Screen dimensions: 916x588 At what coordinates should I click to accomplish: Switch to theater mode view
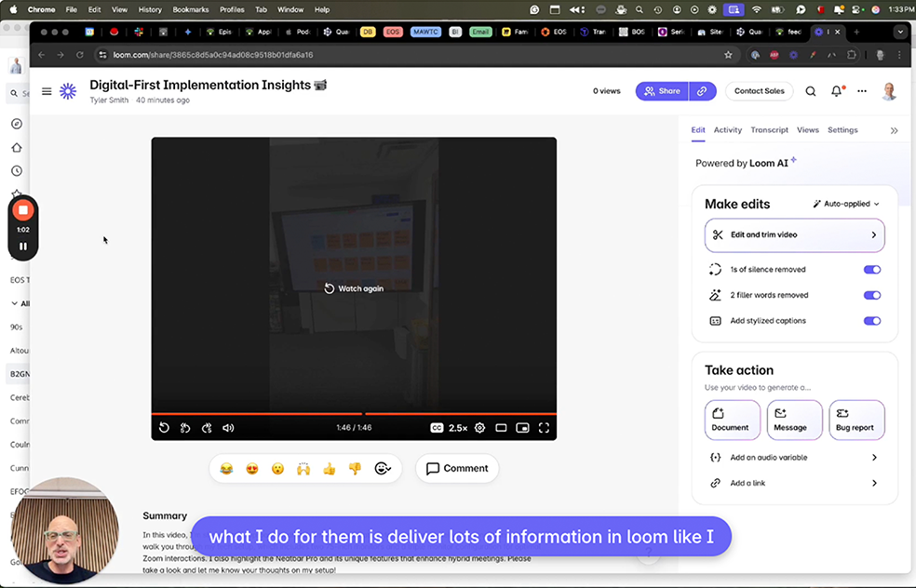click(x=501, y=428)
